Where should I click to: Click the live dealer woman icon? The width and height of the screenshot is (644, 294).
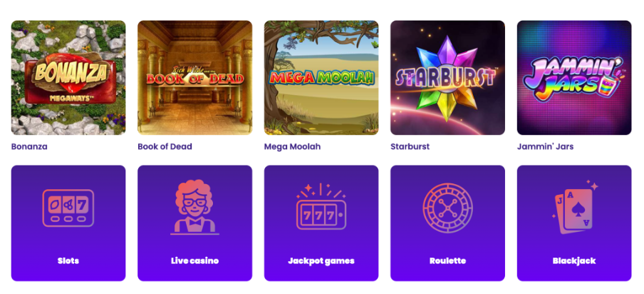(x=194, y=207)
